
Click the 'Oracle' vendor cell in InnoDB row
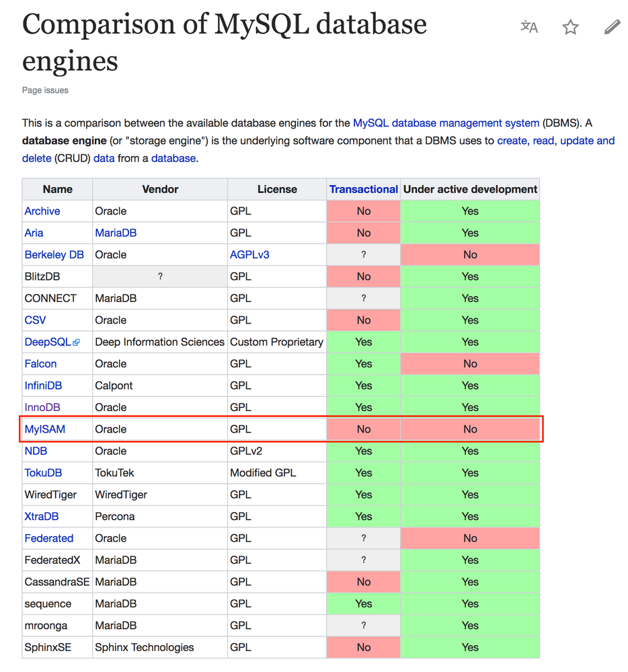tap(160, 407)
